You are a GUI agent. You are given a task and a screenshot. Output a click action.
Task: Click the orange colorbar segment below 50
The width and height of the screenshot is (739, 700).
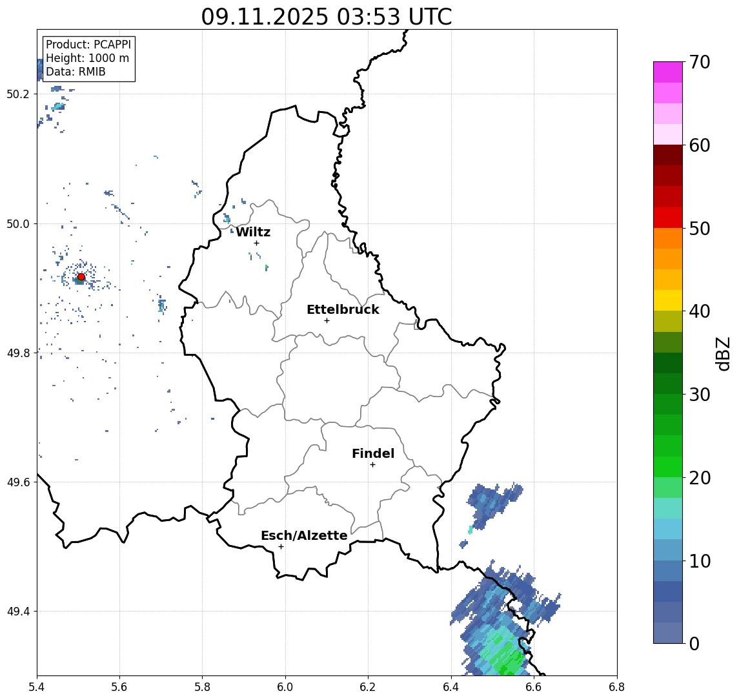coord(668,238)
